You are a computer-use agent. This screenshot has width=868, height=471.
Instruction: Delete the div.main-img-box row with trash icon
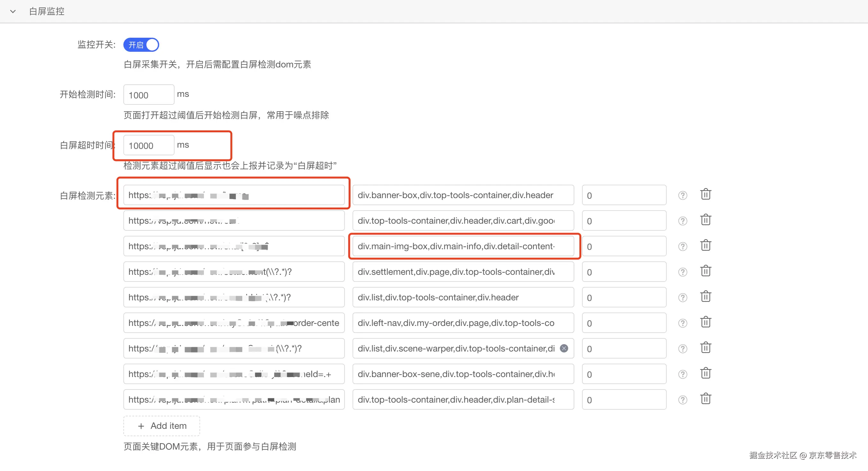[x=705, y=246]
